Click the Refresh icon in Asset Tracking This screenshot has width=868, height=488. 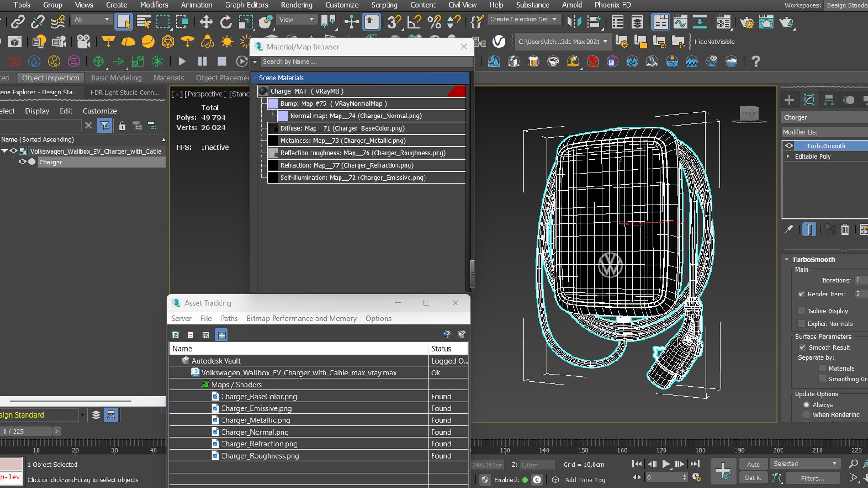(x=175, y=335)
